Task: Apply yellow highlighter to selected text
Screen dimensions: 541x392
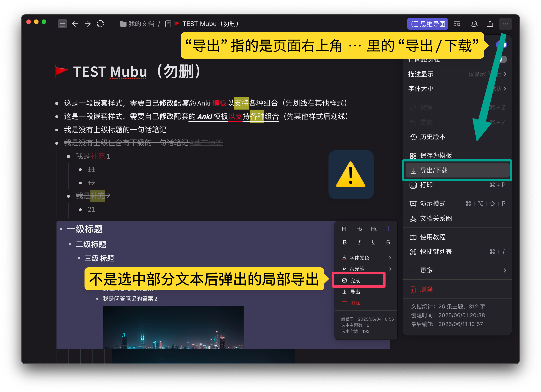Action: [345, 269]
